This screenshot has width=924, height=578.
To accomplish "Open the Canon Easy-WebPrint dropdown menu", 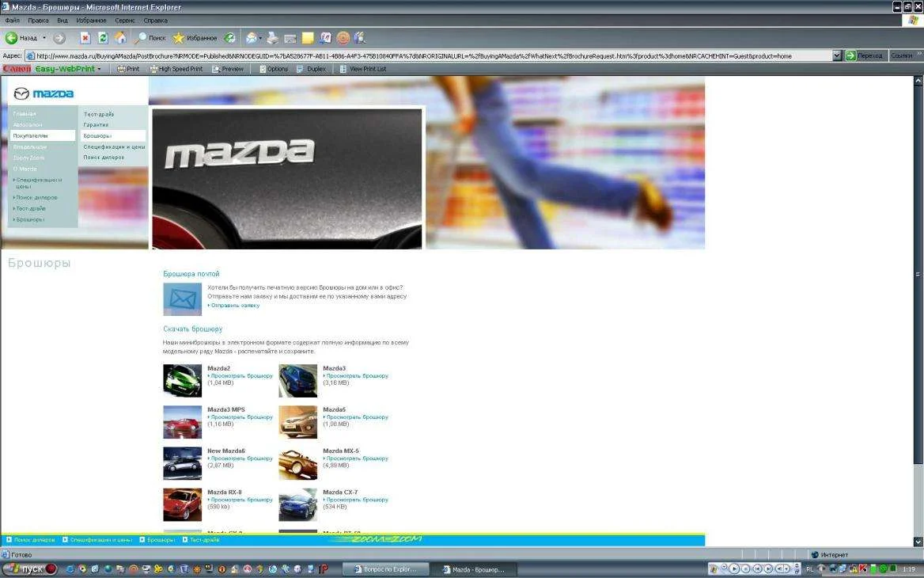I will (x=99, y=69).
